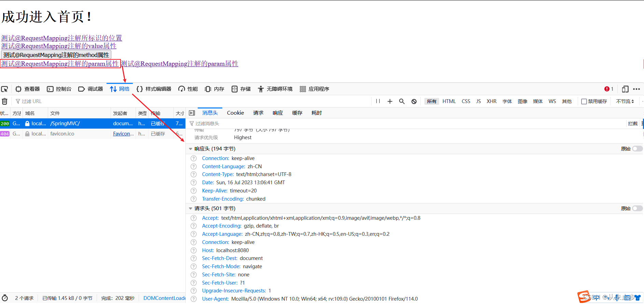
Task: Click the 200 status badge
Action: coord(5,124)
